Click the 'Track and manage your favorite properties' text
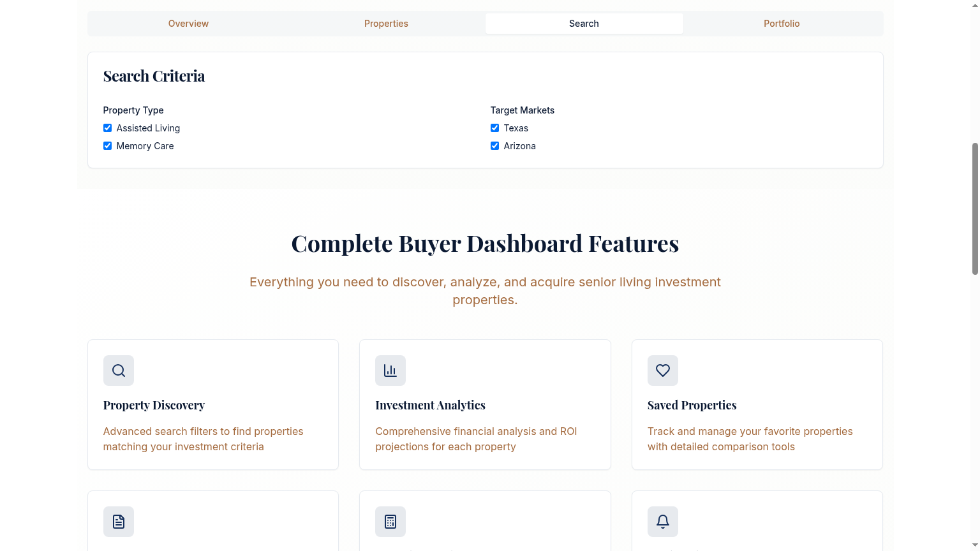980x551 pixels. pos(750,439)
